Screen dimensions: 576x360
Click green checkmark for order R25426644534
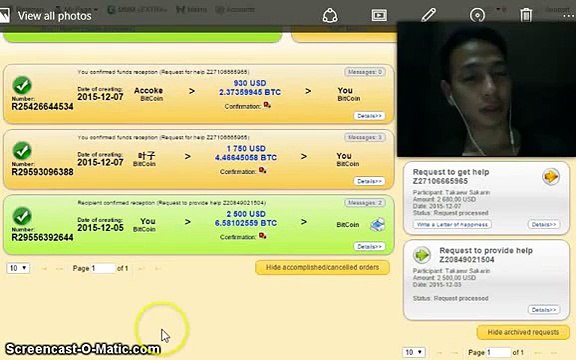point(22,85)
